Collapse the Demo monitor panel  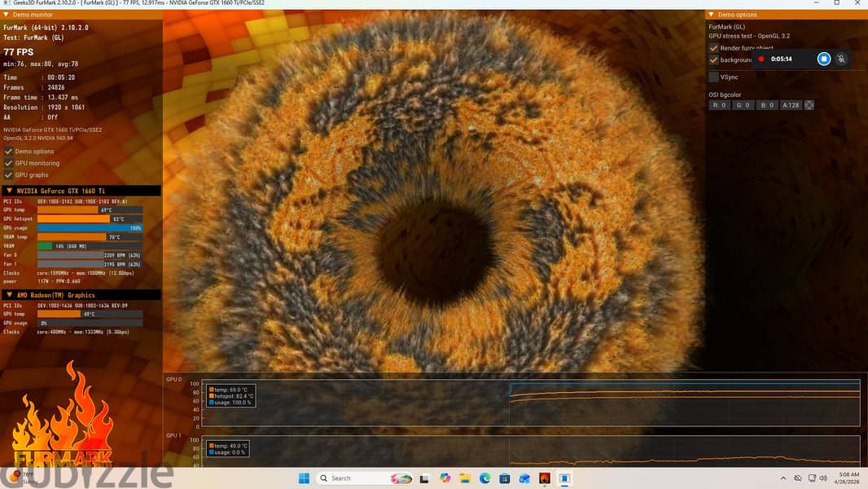click(x=6, y=15)
